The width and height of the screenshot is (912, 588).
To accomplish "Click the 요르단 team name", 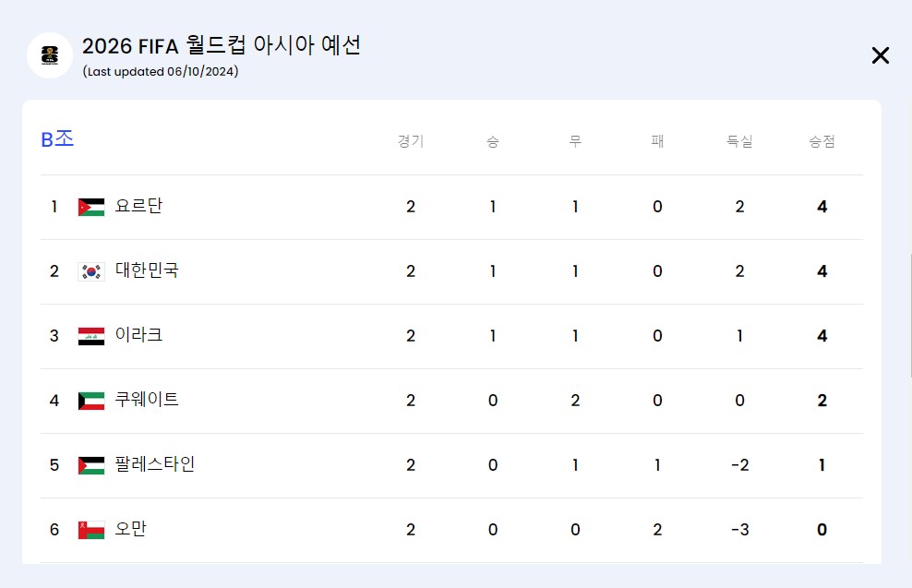I will [138, 207].
